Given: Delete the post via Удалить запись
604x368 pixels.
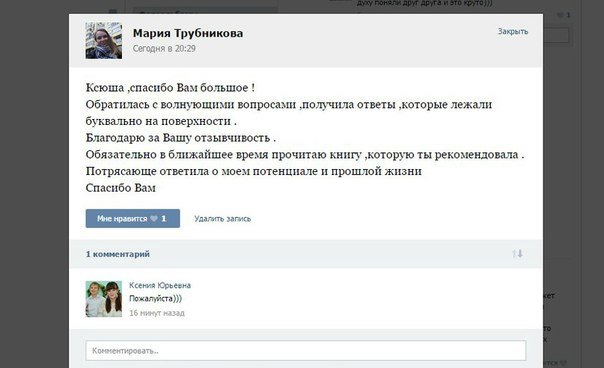Looking at the screenshot, I should point(222,219).
